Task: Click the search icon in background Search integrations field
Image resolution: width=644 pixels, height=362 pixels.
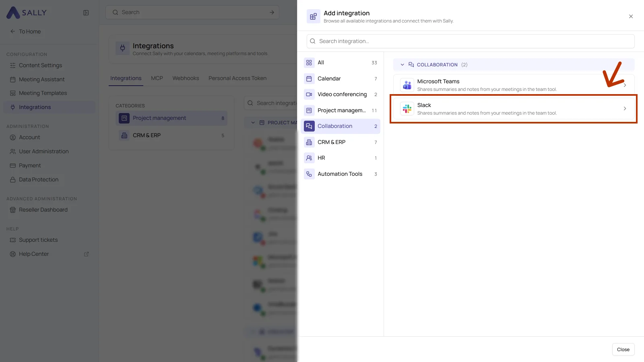Action: pos(250,103)
